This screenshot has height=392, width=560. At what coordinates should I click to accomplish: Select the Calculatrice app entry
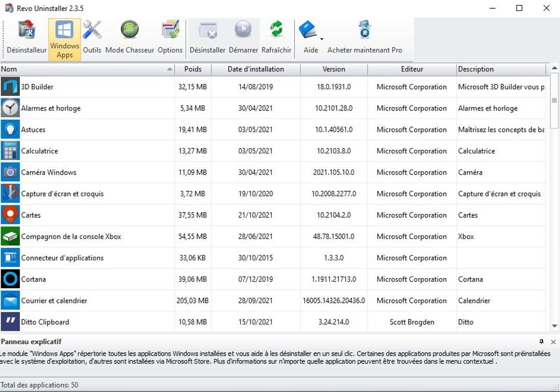[x=39, y=151]
